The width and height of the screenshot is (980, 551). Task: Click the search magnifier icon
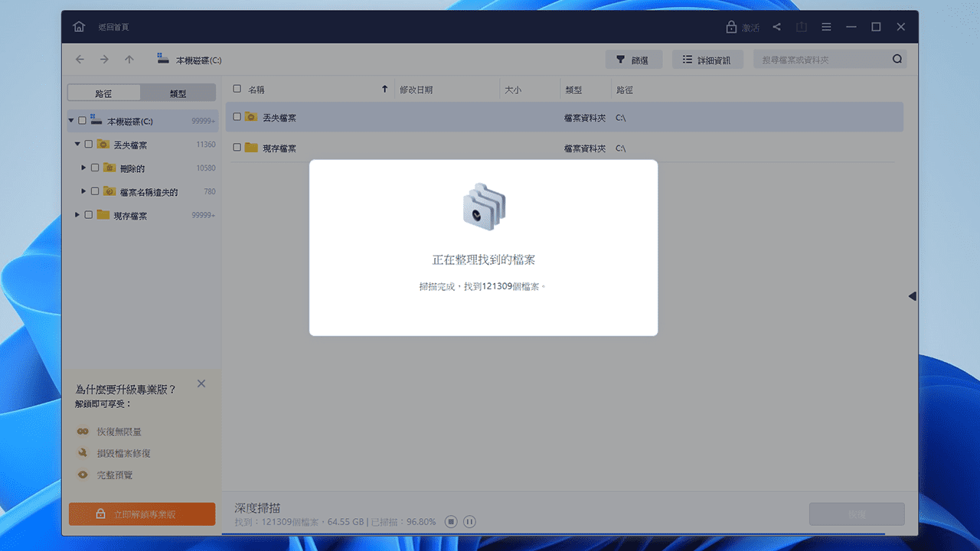point(896,59)
